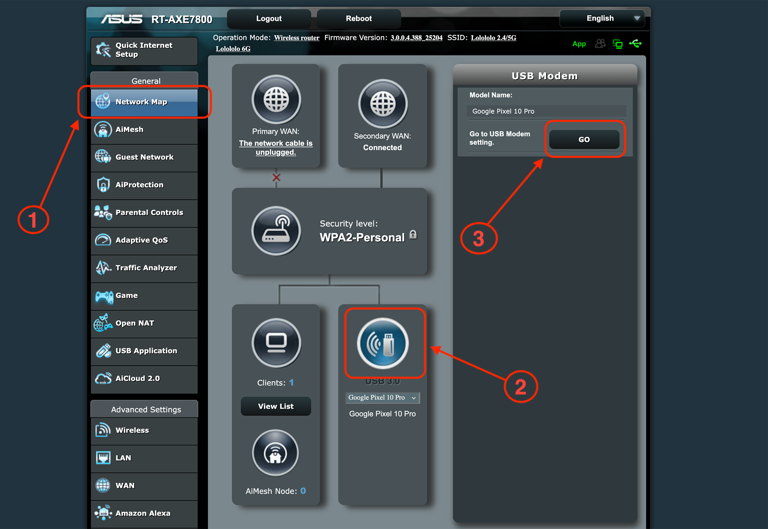
Task: Open the Traffic Analyzer menu label
Action: coord(146,268)
